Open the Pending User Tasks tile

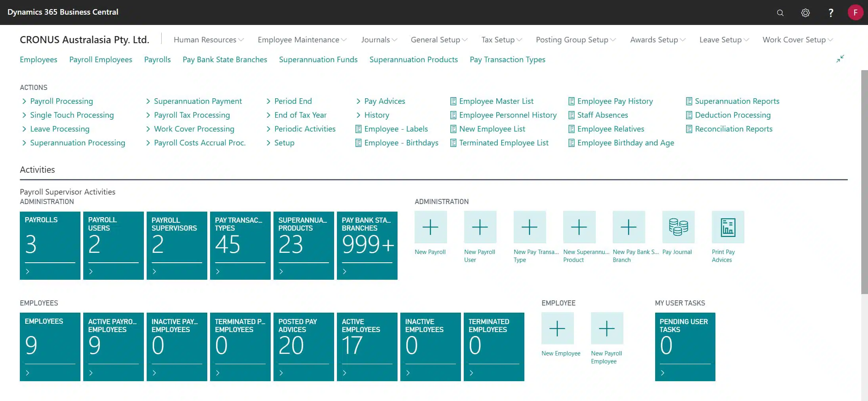[x=685, y=347]
